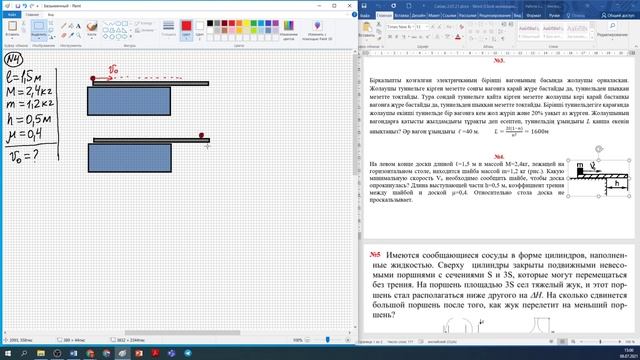
Task: Click the Save icon in Paint title bar
Action: point(17,6)
